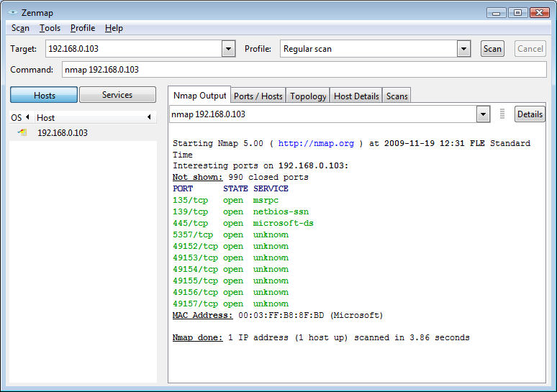
Task: Click the 49155/tcp open unknown line
Action: pos(230,281)
